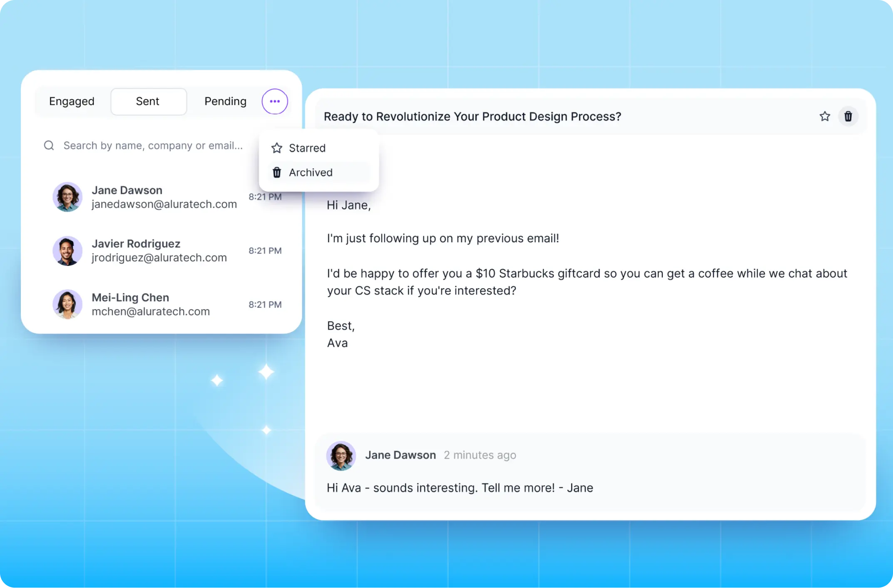Viewport: 893px width, 588px height.
Task: Switch to the Pending tab
Action: 225,101
